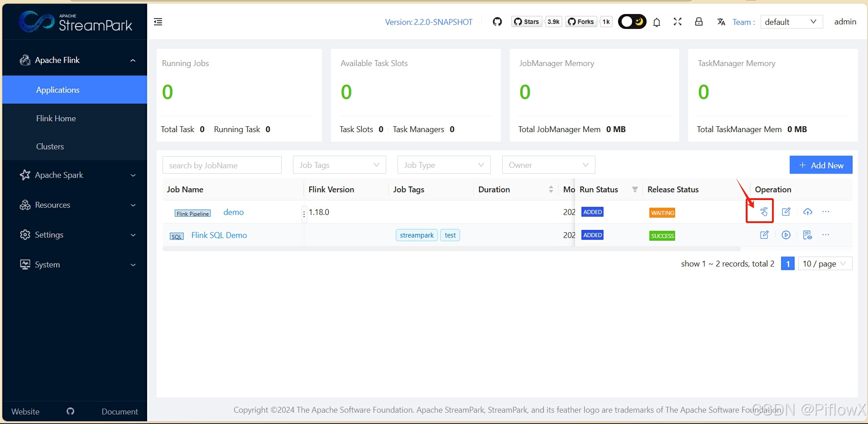Click the Flink Pipeline job type tag
Viewport: 868px width, 424px height.
(x=193, y=214)
